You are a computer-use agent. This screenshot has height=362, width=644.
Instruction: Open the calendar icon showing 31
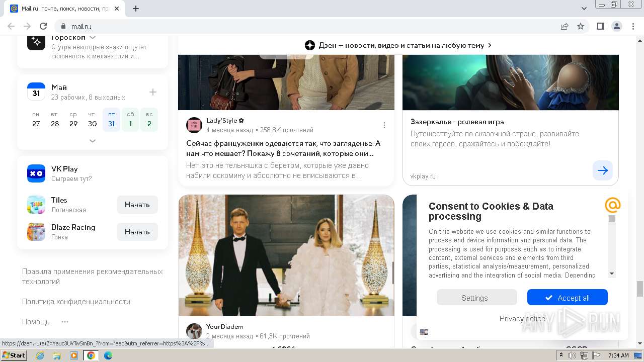point(36,92)
